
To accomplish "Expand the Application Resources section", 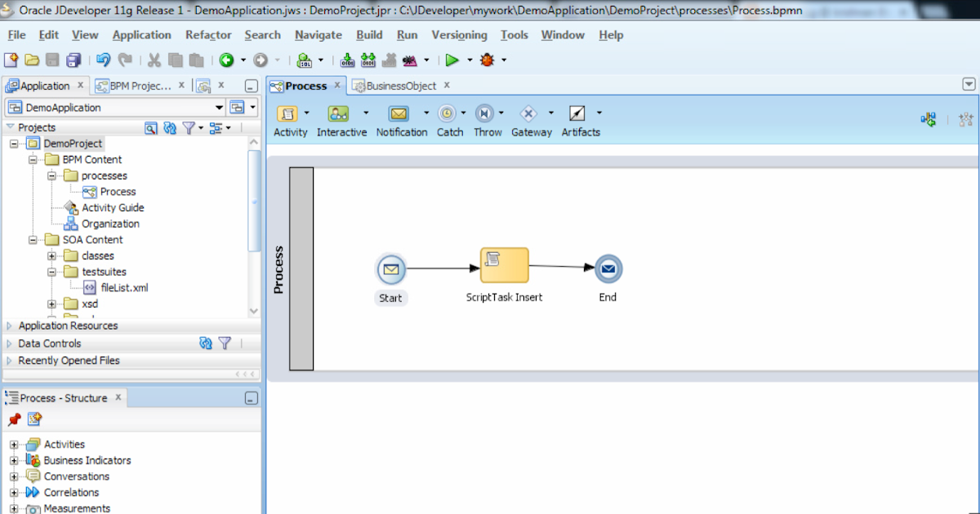I will [9, 326].
